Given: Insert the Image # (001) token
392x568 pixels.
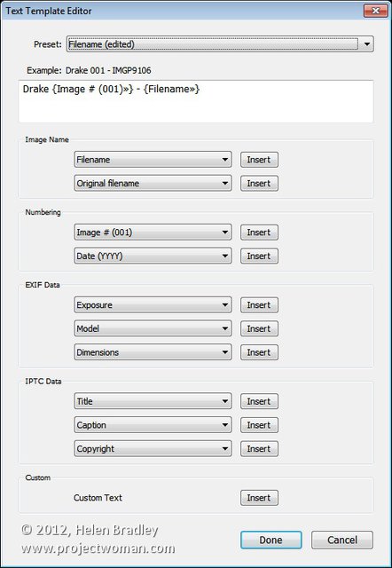Looking at the screenshot, I should [x=259, y=233].
